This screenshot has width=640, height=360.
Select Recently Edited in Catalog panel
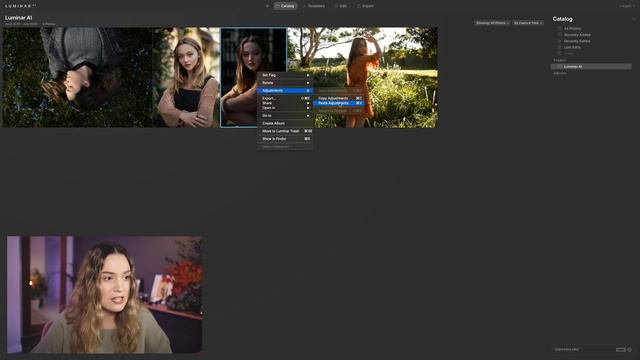click(x=591, y=41)
